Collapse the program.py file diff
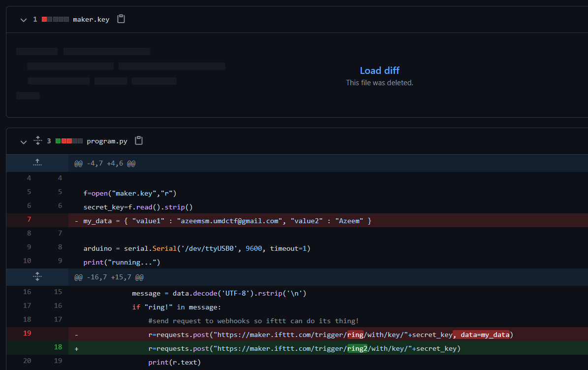Viewport: 588px width, 370px height. 24,142
